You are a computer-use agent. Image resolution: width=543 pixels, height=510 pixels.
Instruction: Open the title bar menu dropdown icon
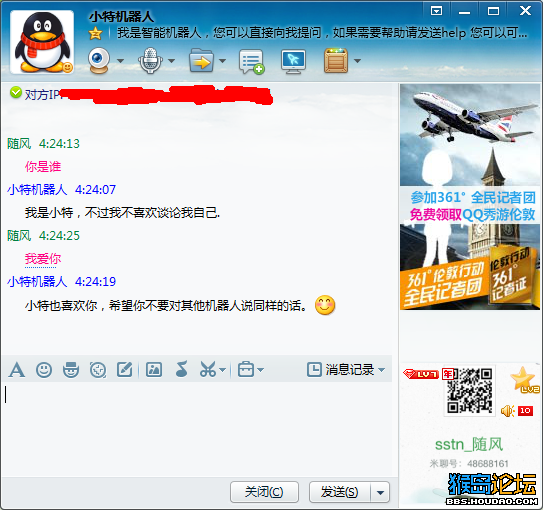[436, 11]
